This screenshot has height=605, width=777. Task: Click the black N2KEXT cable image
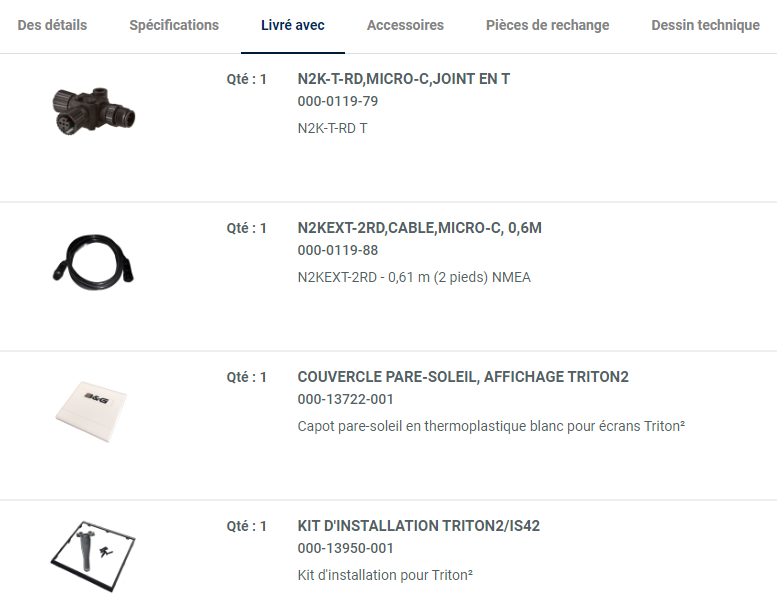(93, 260)
